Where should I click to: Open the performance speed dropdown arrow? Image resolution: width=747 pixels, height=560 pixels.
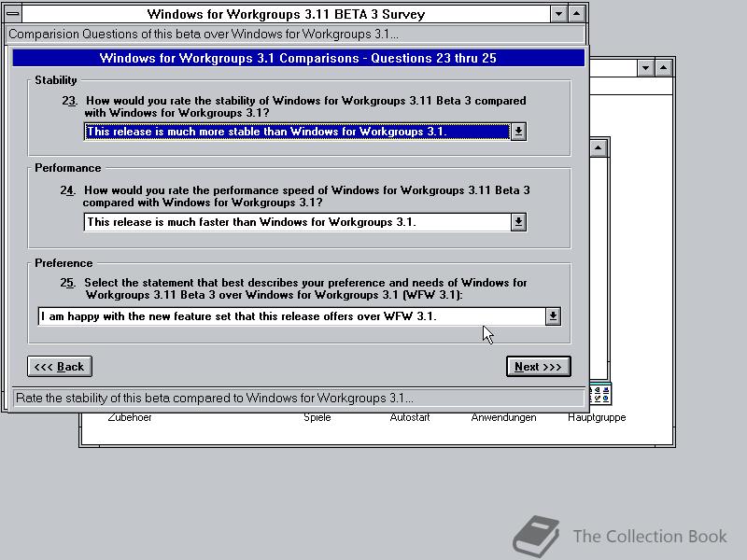click(x=518, y=222)
